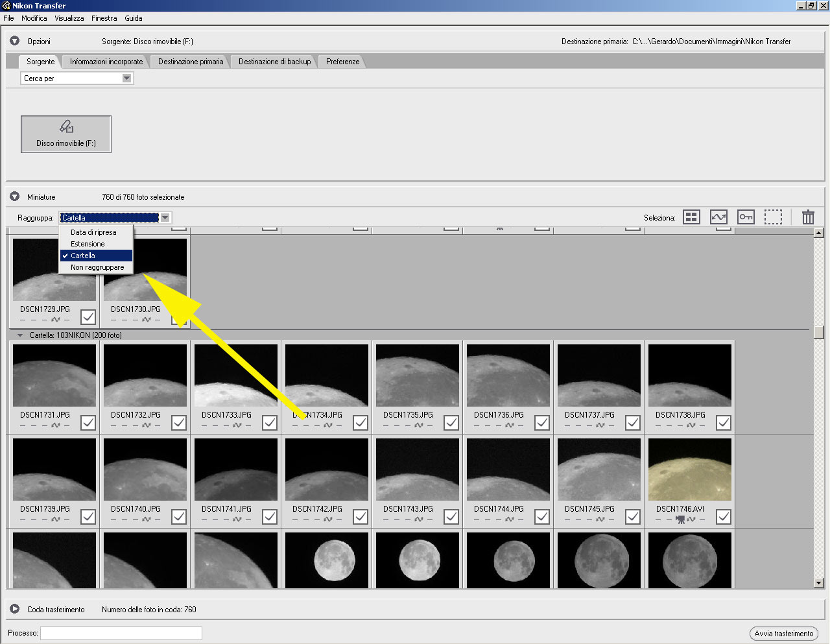Image resolution: width=830 pixels, height=644 pixels.
Task: Uncheck the DSCN1729.JPG checkbox
Action: coord(88,317)
